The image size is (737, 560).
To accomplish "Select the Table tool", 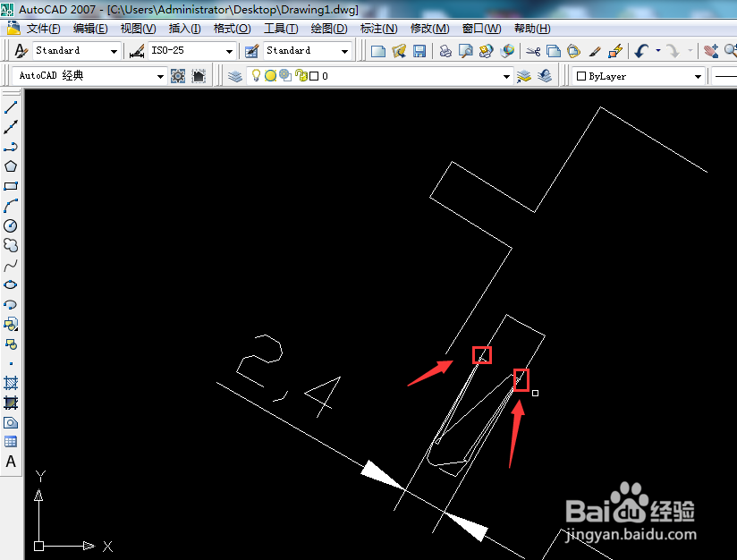I will point(11,442).
